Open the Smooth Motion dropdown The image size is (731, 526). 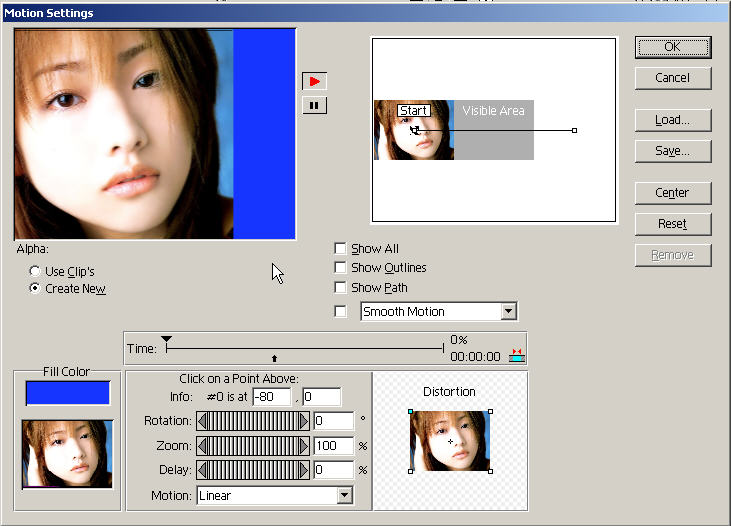tap(509, 311)
